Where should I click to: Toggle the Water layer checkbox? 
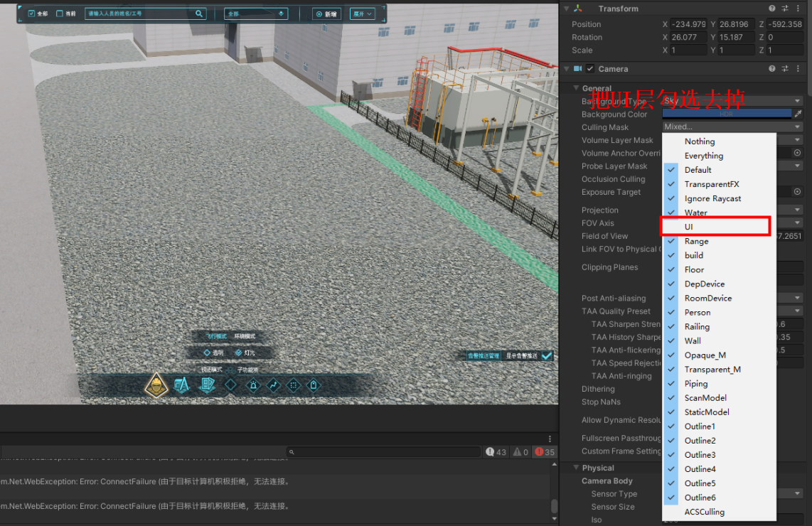click(x=669, y=212)
